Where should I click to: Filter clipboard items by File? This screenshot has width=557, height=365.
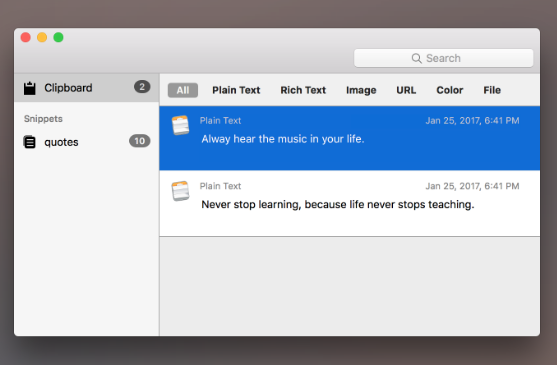492,90
